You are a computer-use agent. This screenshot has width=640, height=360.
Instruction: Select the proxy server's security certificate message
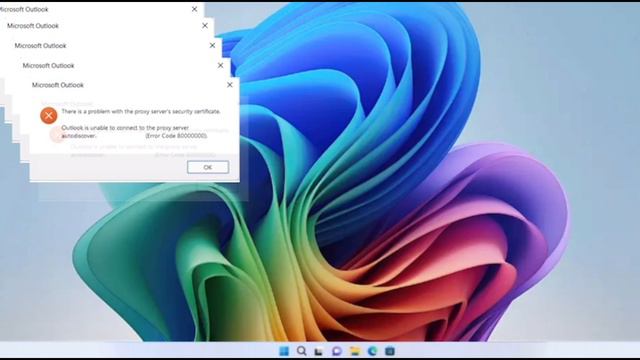[x=141, y=111]
